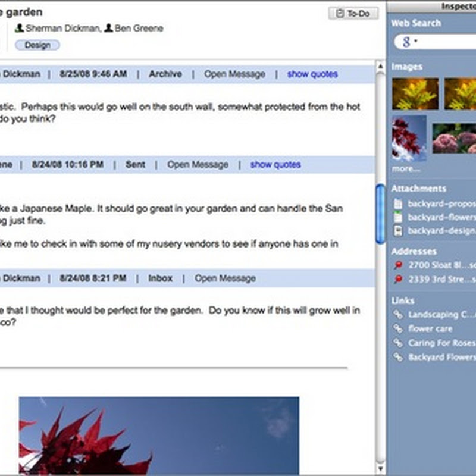Click Archive label in first message header

point(165,74)
